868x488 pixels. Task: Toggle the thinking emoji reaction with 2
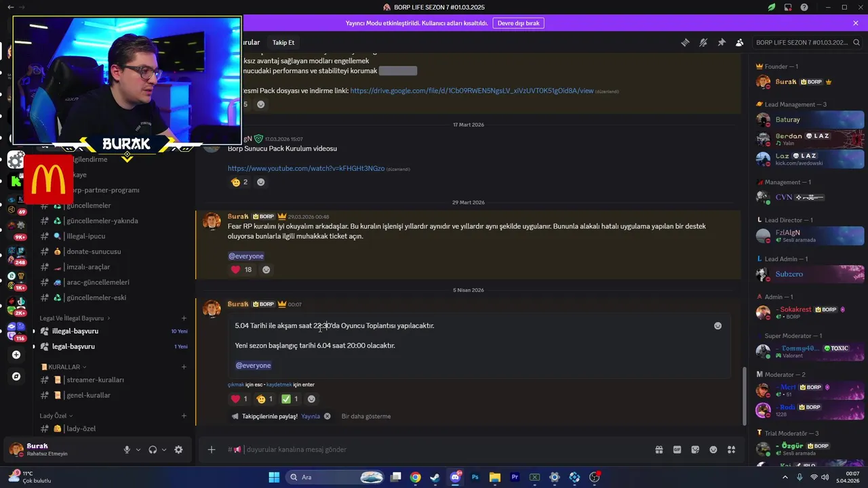pyautogui.click(x=239, y=182)
